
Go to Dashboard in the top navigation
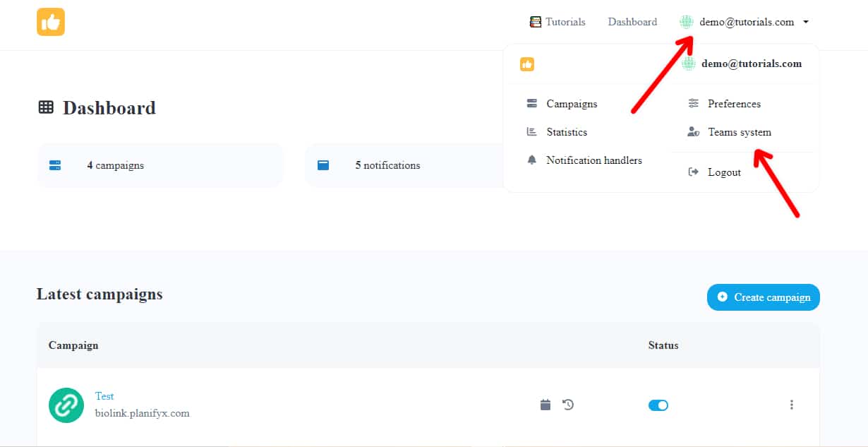(632, 22)
